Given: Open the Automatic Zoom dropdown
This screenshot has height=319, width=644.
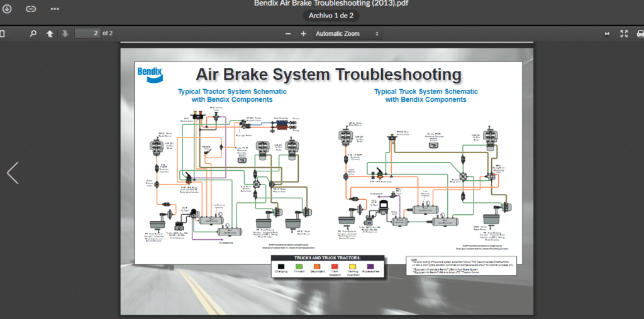Looking at the screenshot, I should [x=347, y=34].
